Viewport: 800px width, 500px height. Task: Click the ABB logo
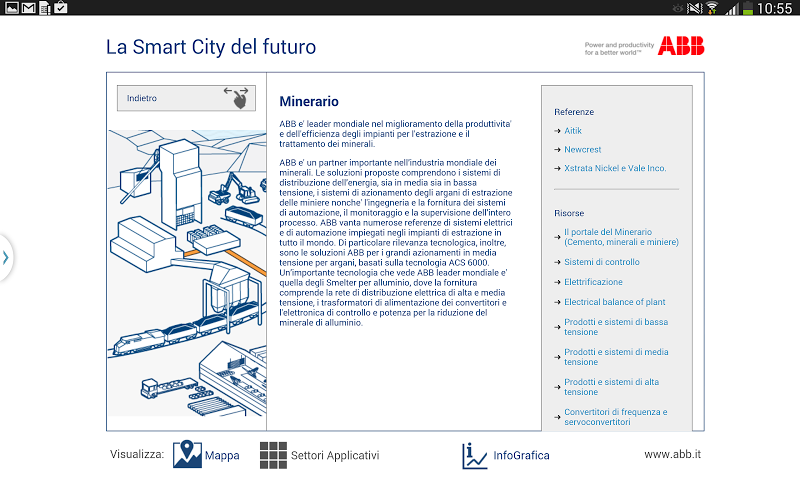tap(681, 46)
